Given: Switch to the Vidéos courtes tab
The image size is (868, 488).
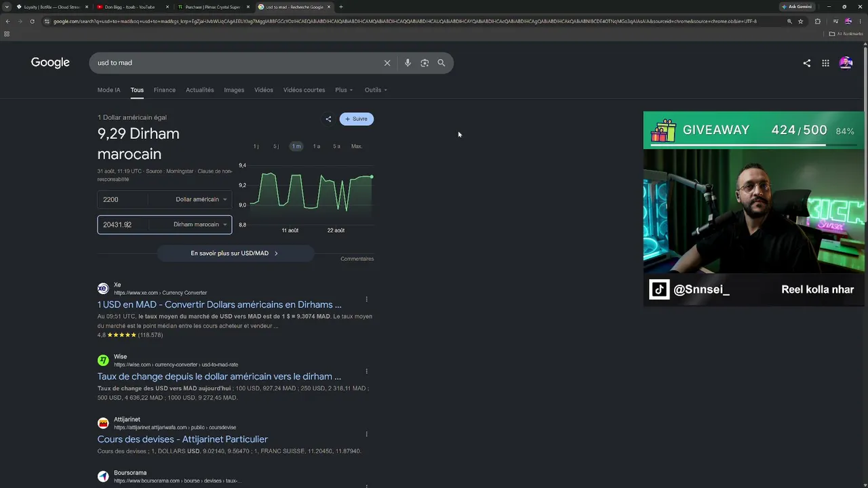Looking at the screenshot, I should pyautogui.click(x=304, y=90).
